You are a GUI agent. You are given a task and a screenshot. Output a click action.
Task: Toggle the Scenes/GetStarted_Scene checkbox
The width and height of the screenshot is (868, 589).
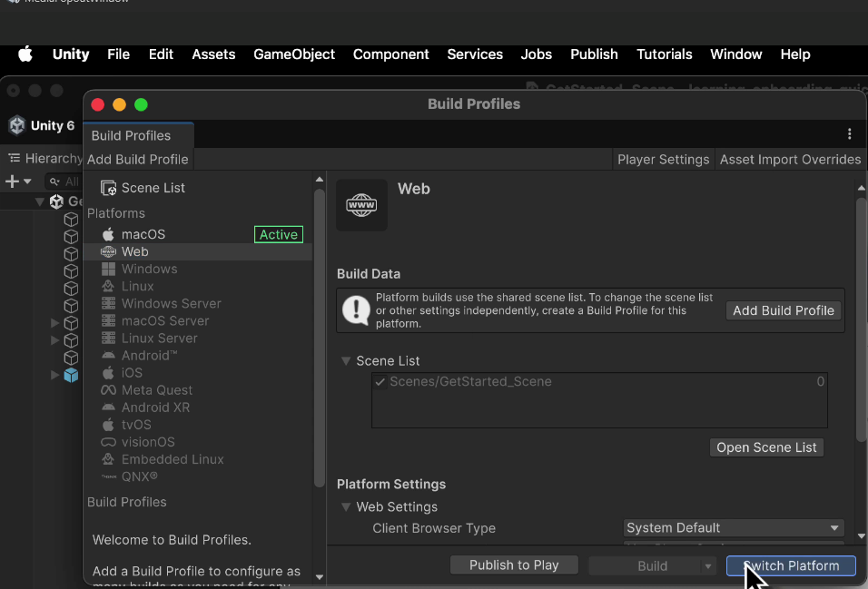coord(380,381)
